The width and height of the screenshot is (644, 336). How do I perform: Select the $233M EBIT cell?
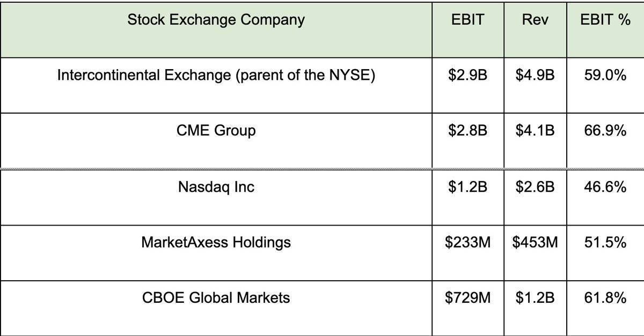tap(467, 242)
